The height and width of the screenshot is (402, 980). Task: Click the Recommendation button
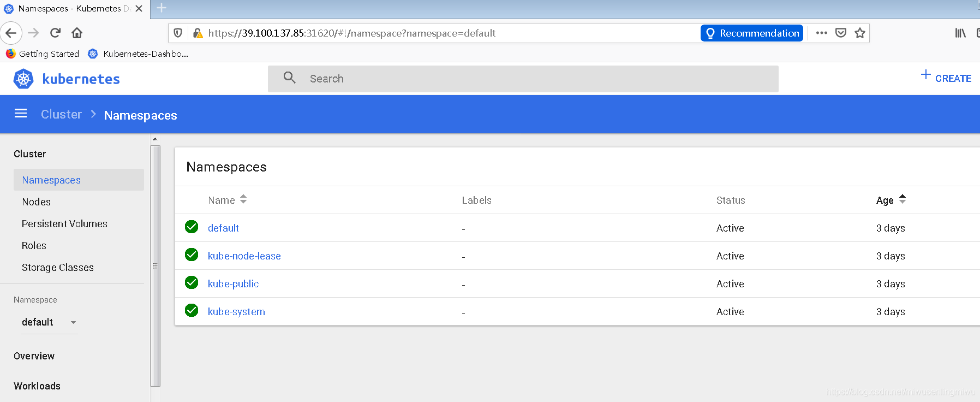click(x=752, y=33)
